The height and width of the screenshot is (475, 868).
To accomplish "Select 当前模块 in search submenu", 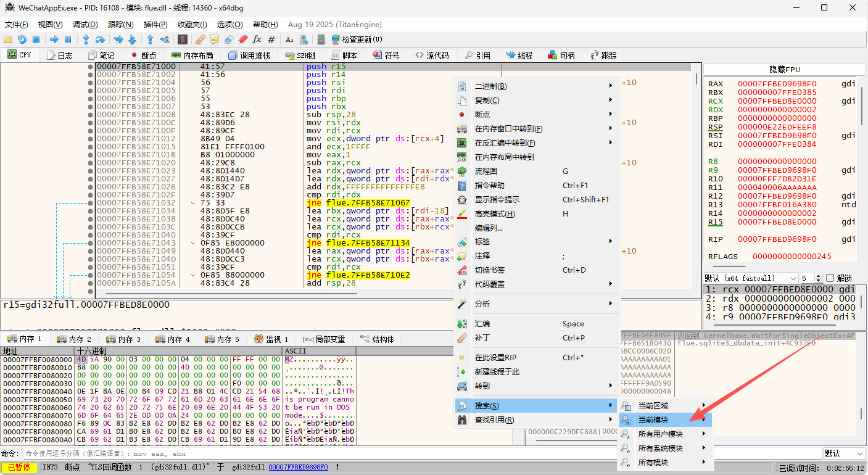I will 665,420.
